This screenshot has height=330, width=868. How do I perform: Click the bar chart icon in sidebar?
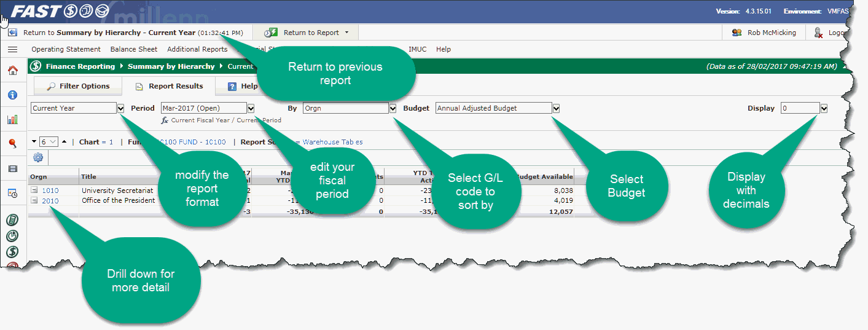(x=12, y=119)
